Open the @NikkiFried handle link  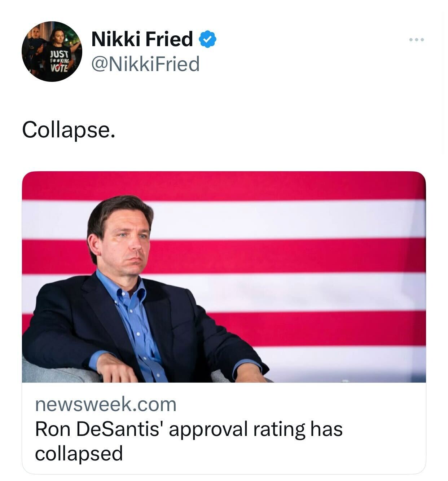(145, 64)
